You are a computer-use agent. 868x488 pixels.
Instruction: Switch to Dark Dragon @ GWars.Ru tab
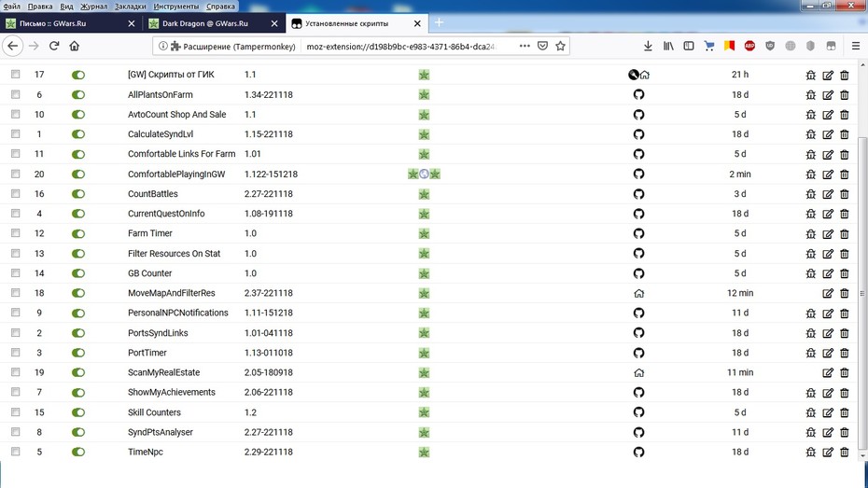(213, 23)
